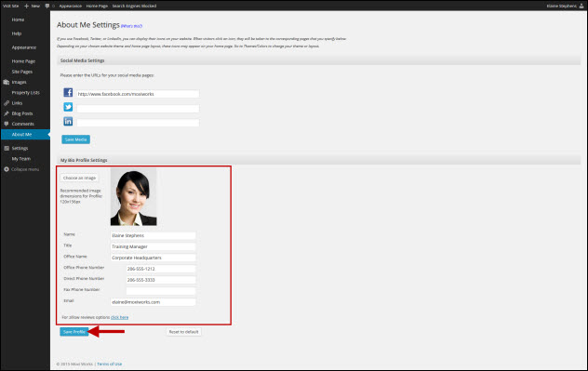Click the Save Media button
The image size is (588, 371).
[x=75, y=139]
